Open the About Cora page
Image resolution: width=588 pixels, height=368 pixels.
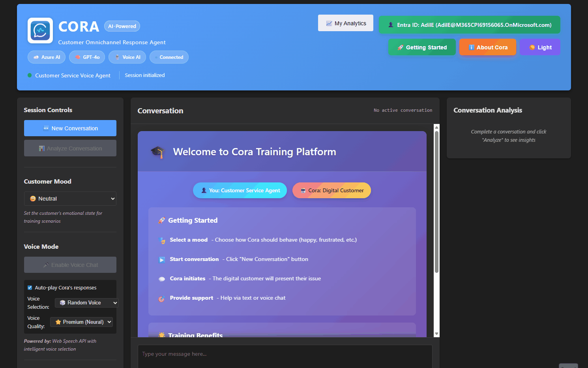487,47
